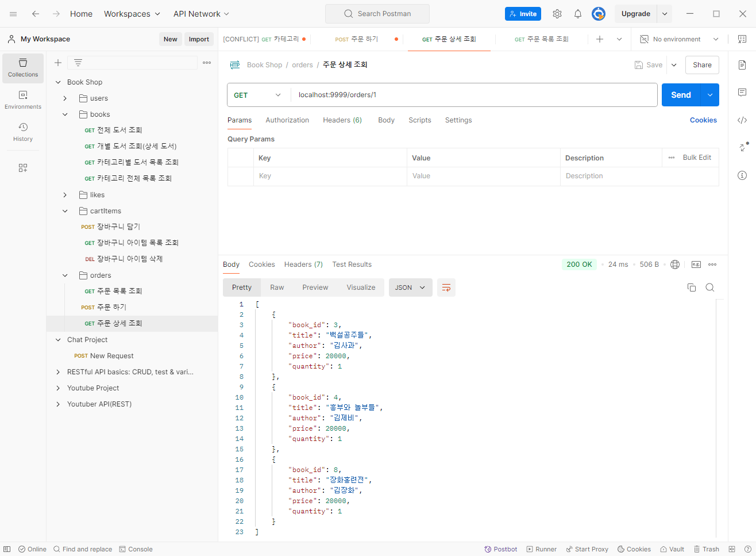Open the notifications bell icon

[x=578, y=14]
